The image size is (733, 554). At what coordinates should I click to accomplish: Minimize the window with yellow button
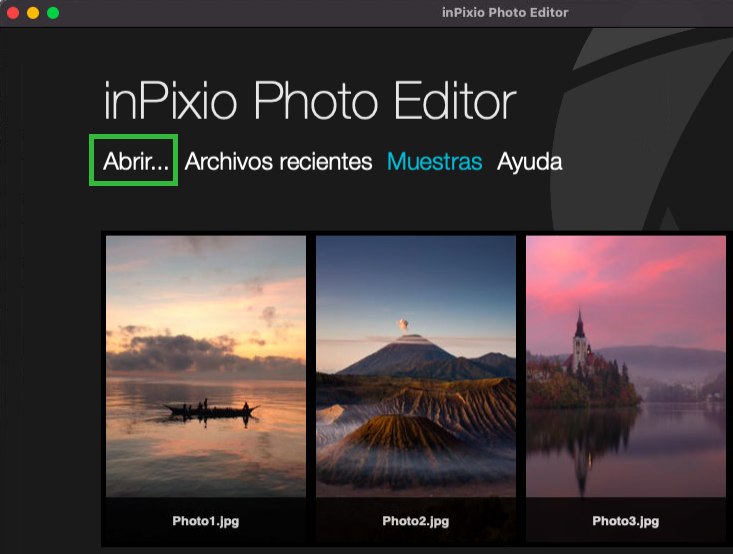(33, 13)
